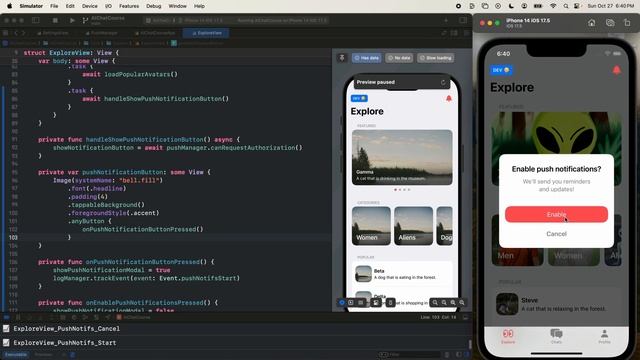Screen dimensions: 640x360
Task: Click the console Filter field
Action: (410, 355)
